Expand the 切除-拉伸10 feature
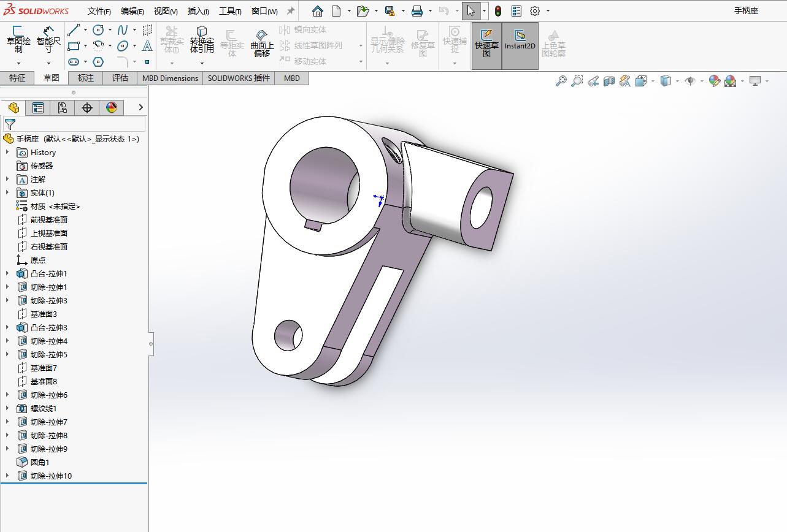 click(7, 476)
